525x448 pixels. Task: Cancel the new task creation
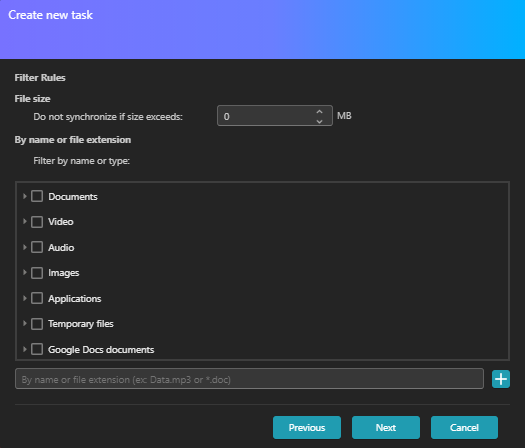pyautogui.click(x=464, y=428)
